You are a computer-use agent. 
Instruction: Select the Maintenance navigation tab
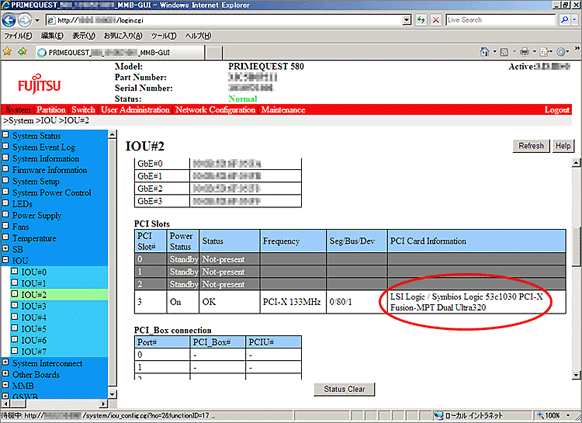pyautogui.click(x=283, y=109)
